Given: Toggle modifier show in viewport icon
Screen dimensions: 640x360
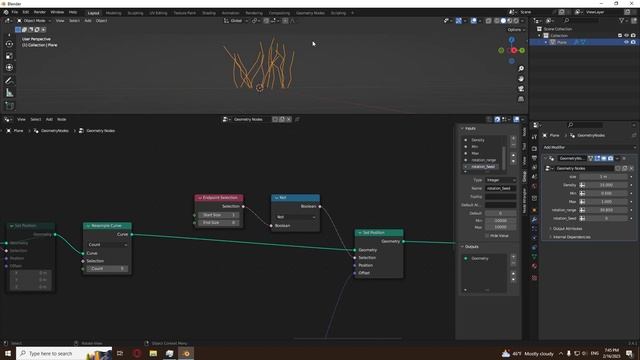Looking at the screenshot, I should 604,158.
